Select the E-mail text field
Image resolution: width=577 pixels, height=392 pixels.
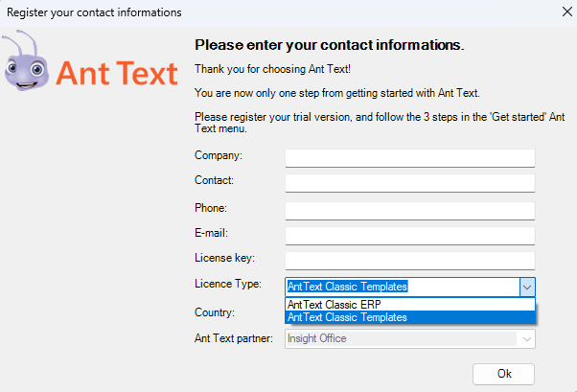409,235
